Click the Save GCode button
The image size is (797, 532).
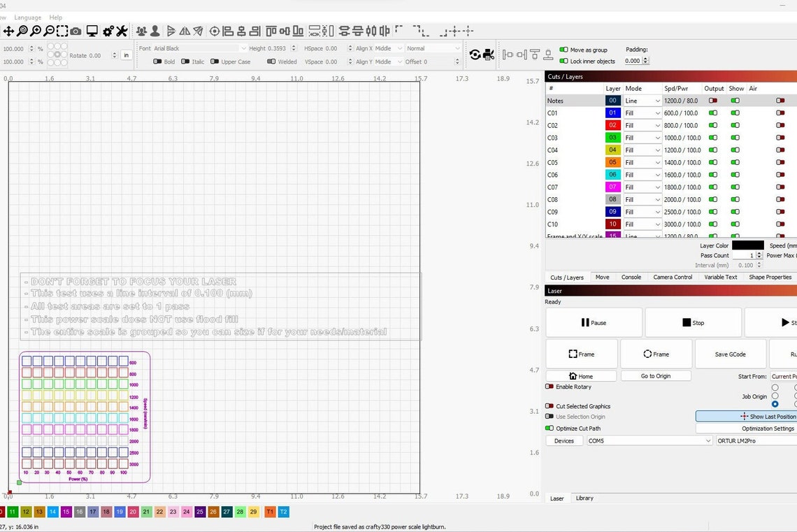tap(730, 354)
